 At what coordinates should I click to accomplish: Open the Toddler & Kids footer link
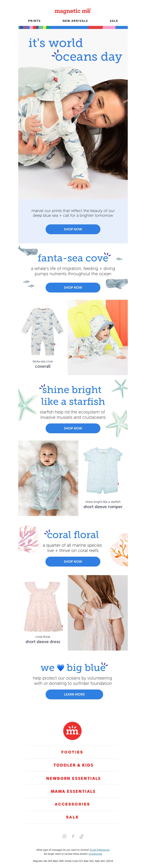coord(73,765)
